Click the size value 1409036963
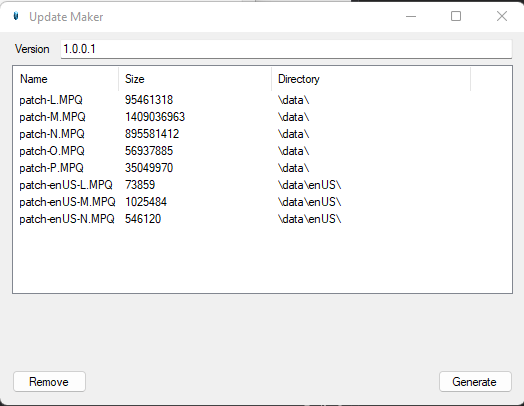 click(x=155, y=117)
